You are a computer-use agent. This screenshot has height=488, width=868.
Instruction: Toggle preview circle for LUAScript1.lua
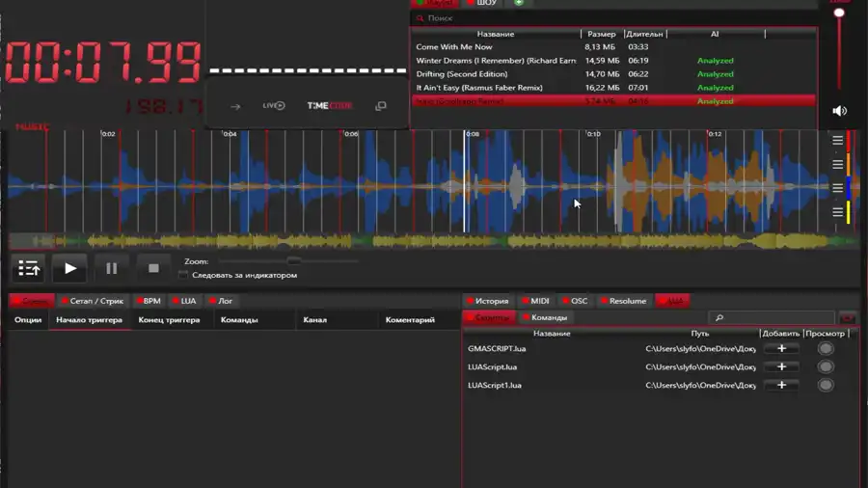[826, 386]
